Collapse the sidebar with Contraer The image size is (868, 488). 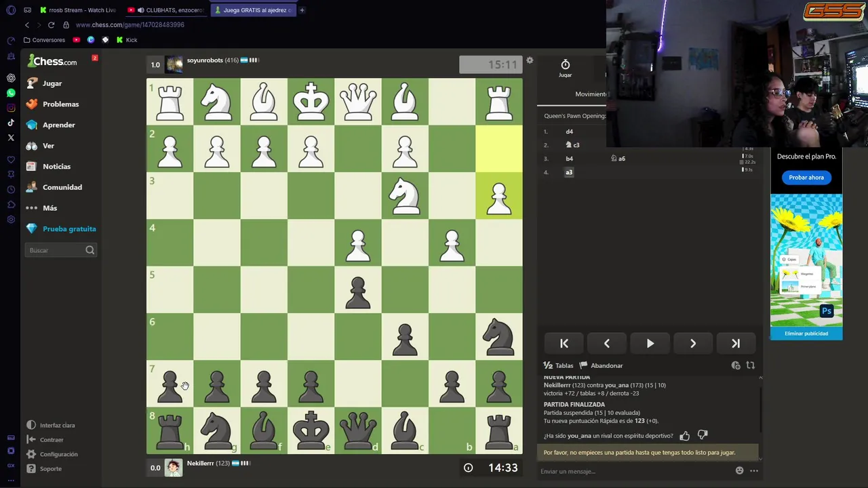(45, 439)
